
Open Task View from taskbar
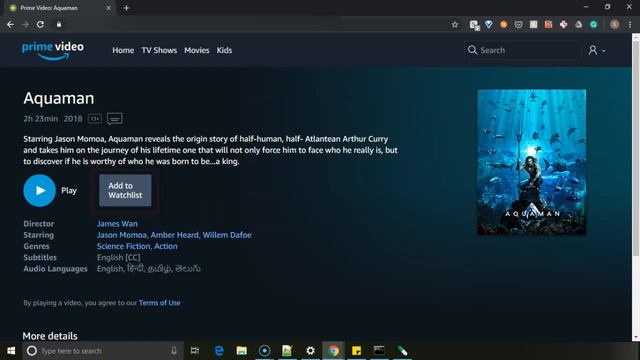click(195, 351)
